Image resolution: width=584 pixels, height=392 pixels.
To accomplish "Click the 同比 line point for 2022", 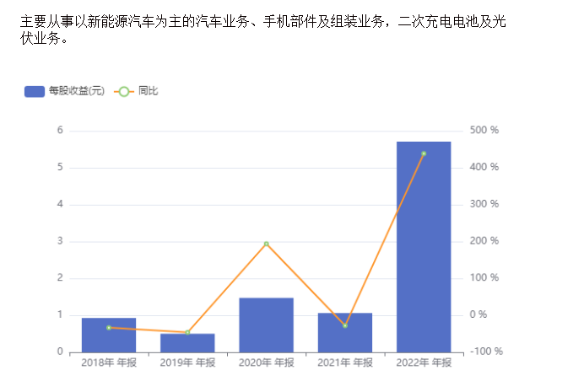I will [424, 153].
